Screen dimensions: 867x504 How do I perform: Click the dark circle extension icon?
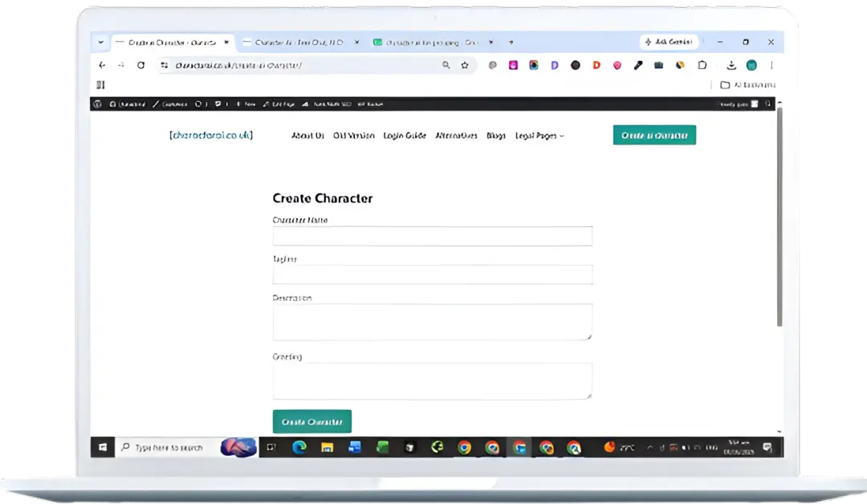click(x=576, y=65)
